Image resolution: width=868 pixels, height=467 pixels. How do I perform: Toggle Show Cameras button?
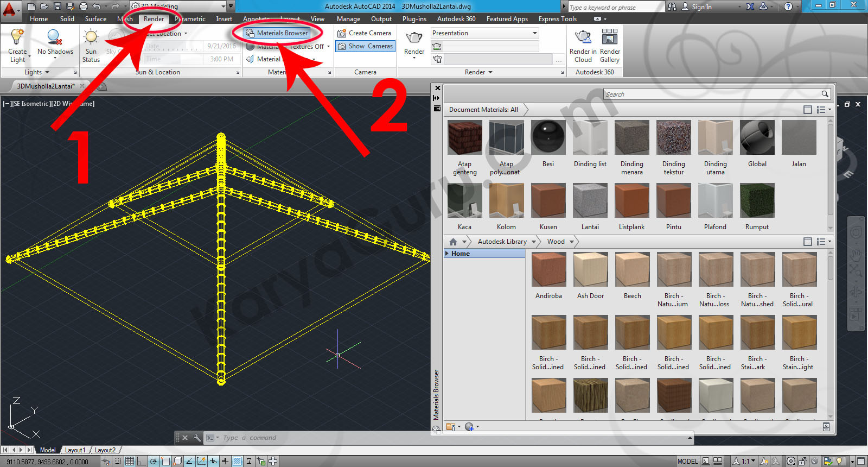point(365,46)
